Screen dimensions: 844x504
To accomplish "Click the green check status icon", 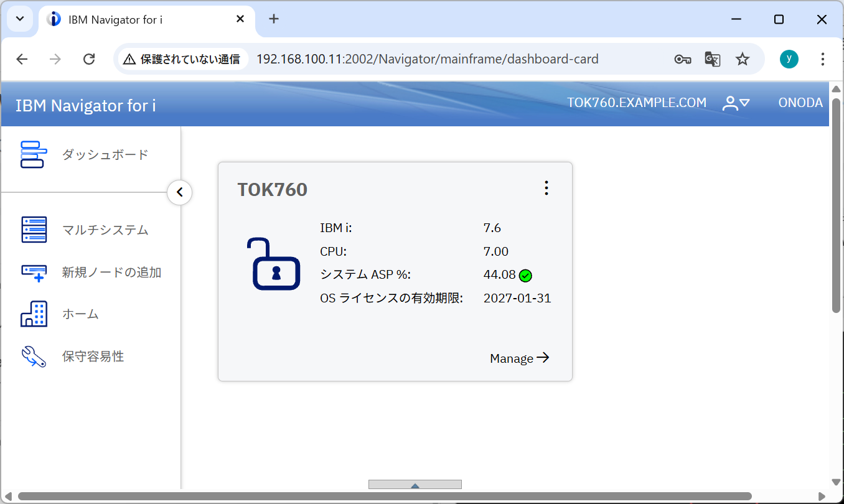I will (x=525, y=275).
